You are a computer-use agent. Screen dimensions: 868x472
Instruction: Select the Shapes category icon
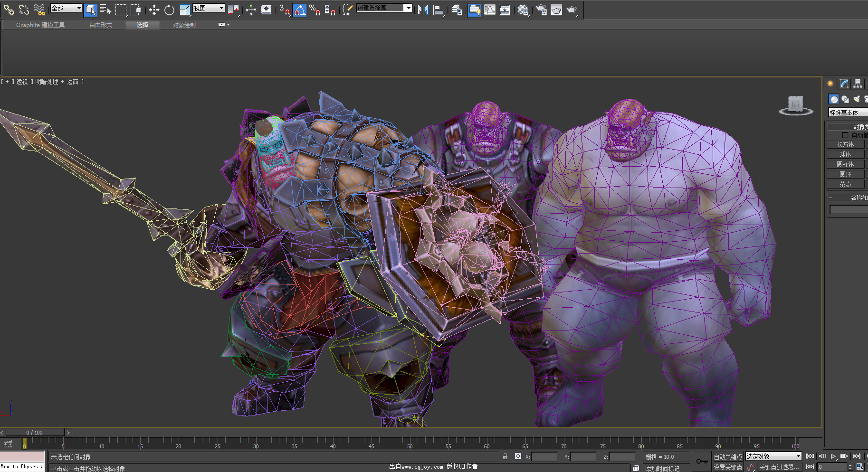(845, 99)
